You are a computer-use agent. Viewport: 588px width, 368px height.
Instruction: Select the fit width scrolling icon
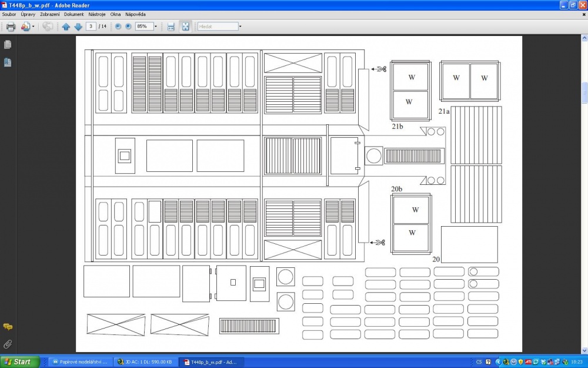tap(171, 26)
